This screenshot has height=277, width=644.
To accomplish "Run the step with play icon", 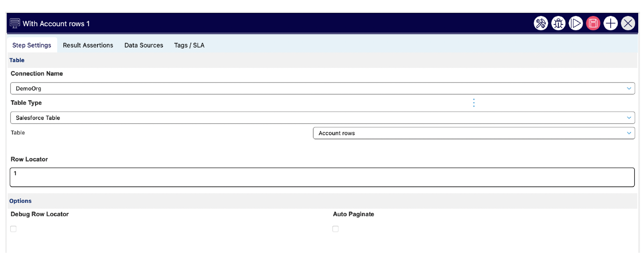I will click(576, 24).
